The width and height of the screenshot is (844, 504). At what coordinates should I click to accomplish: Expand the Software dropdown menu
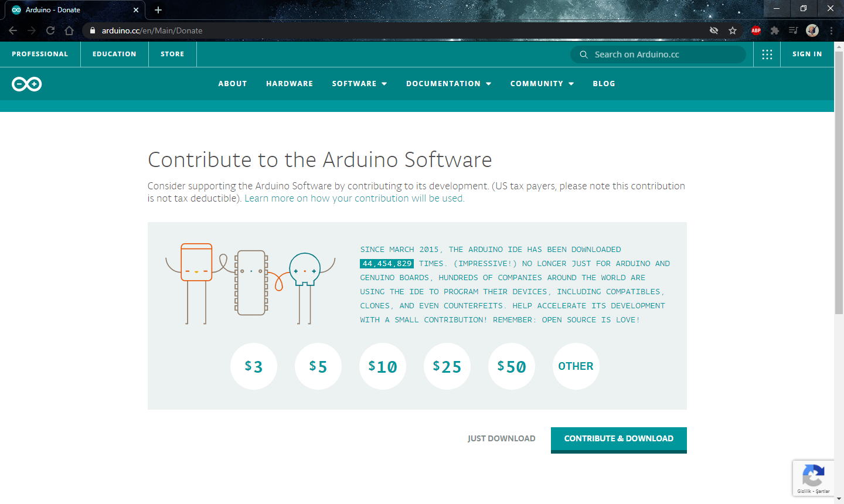(359, 84)
